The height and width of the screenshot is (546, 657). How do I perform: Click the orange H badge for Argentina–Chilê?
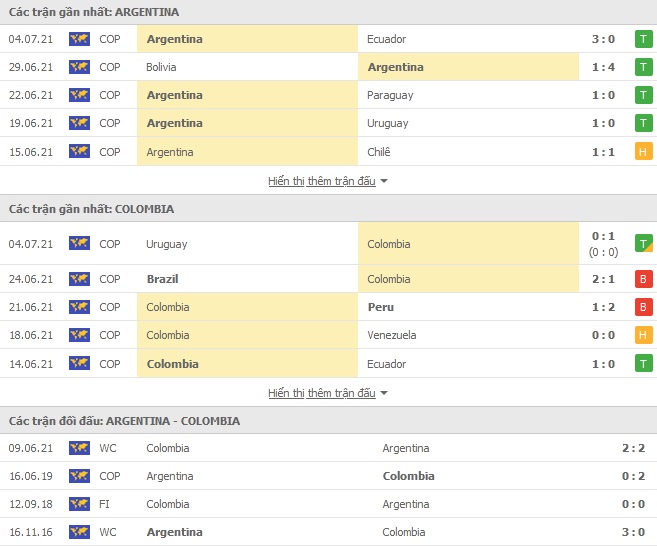coord(644,152)
